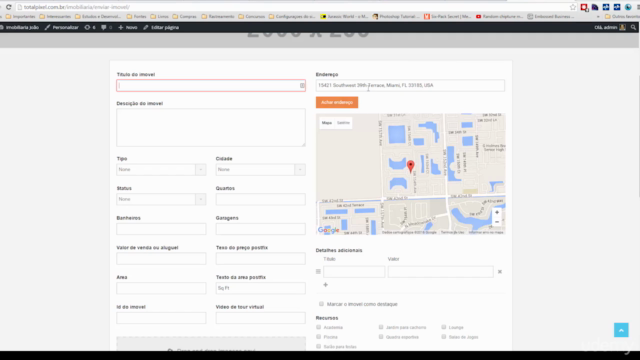Click the admin avatar in the admin bar

click(622, 27)
